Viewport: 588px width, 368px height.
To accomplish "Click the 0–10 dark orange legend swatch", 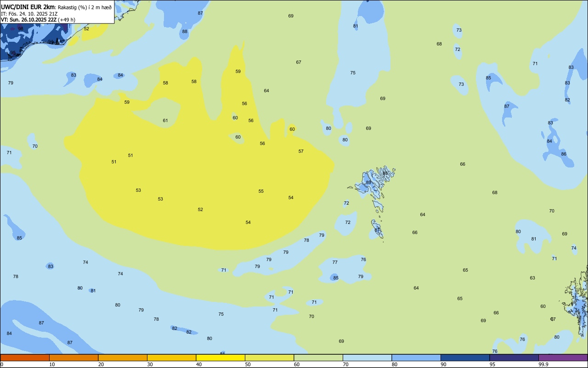I will [x=25, y=357].
